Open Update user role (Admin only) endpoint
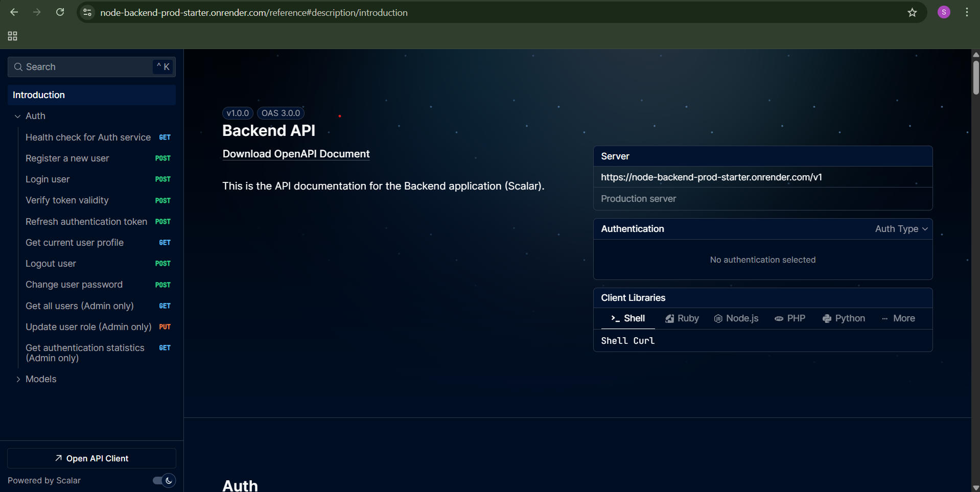 click(x=98, y=327)
